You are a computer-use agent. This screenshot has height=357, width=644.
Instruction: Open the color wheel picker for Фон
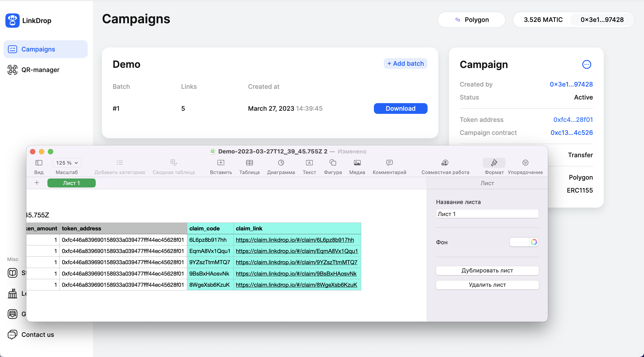(x=534, y=242)
